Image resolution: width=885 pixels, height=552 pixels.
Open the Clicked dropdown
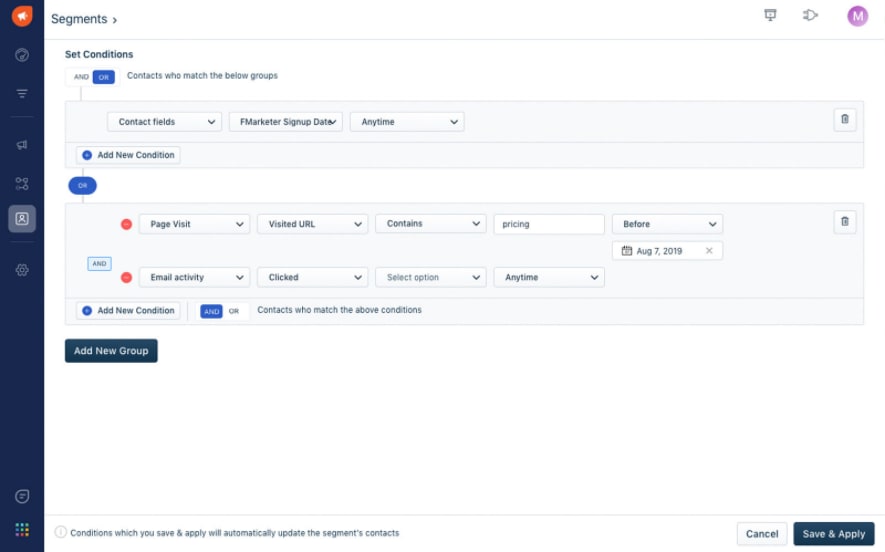[x=313, y=277]
